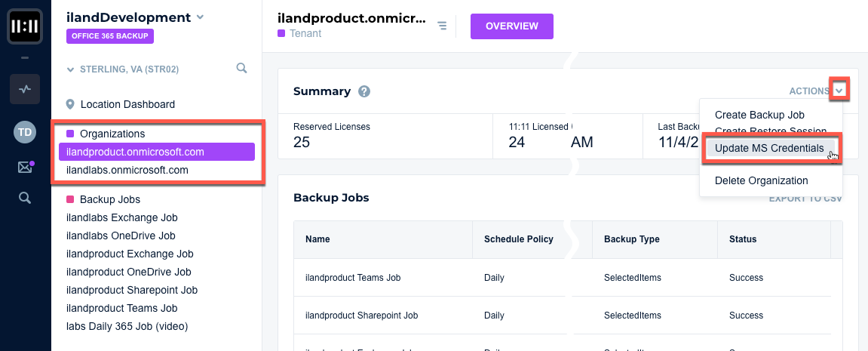The height and width of the screenshot is (351, 868).
Task: Sort by the Schedule Policy column header
Action: coord(519,239)
